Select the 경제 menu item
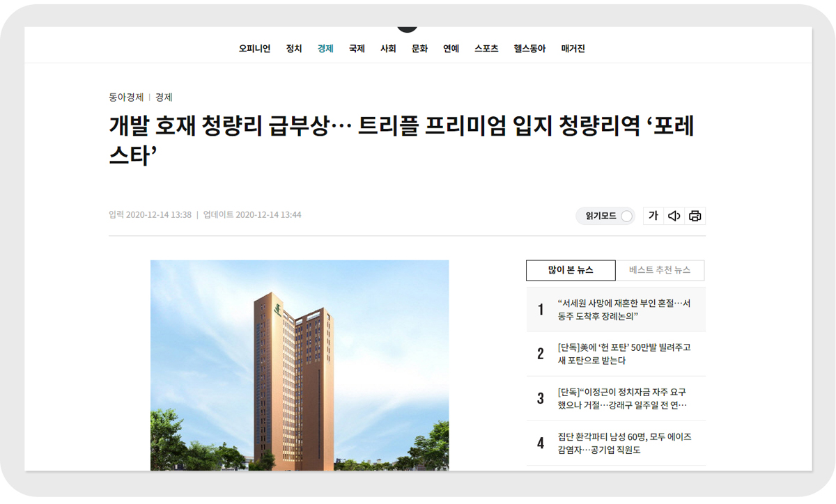The height and width of the screenshot is (504, 836). pyautogui.click(x=325, y=49)
